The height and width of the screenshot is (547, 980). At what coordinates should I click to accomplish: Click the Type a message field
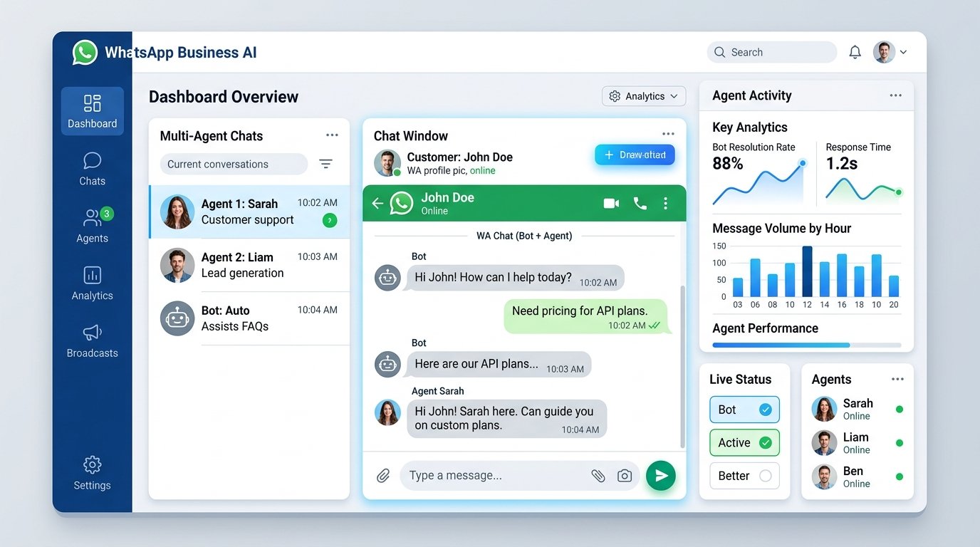tap(520, 476)
